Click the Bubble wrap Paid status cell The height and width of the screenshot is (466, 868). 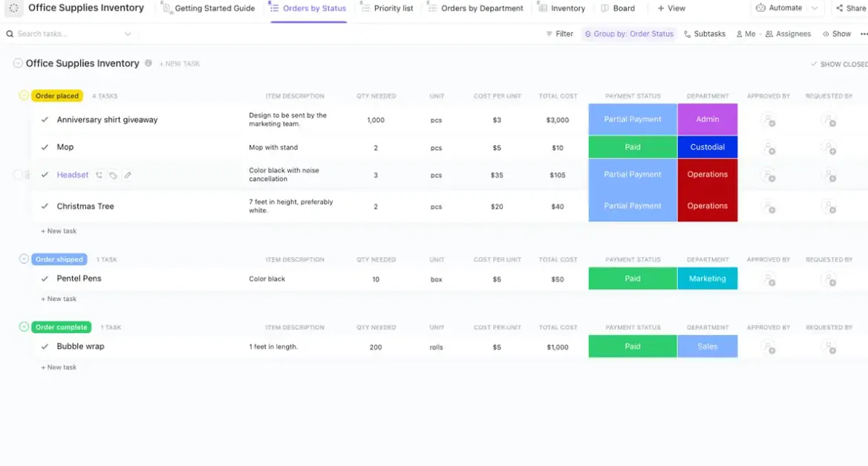tap(633, 346)
